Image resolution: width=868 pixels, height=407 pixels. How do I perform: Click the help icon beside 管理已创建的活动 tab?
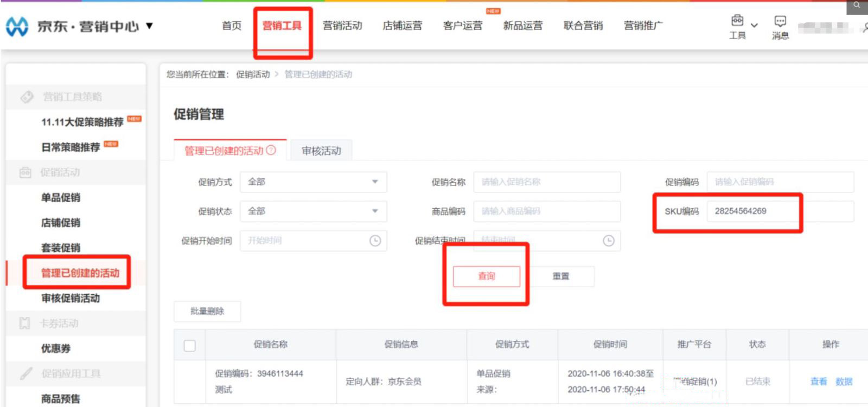(x=271, y=150)
